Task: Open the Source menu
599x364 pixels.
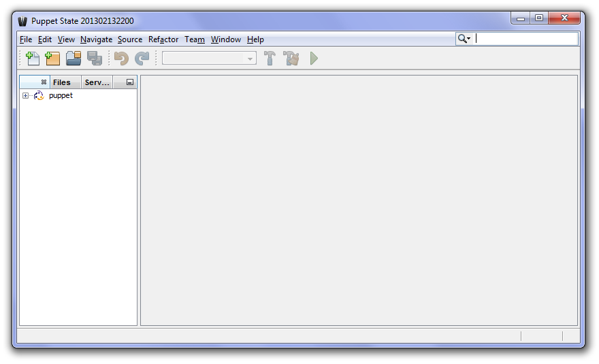Action: (x=130, y=39)
